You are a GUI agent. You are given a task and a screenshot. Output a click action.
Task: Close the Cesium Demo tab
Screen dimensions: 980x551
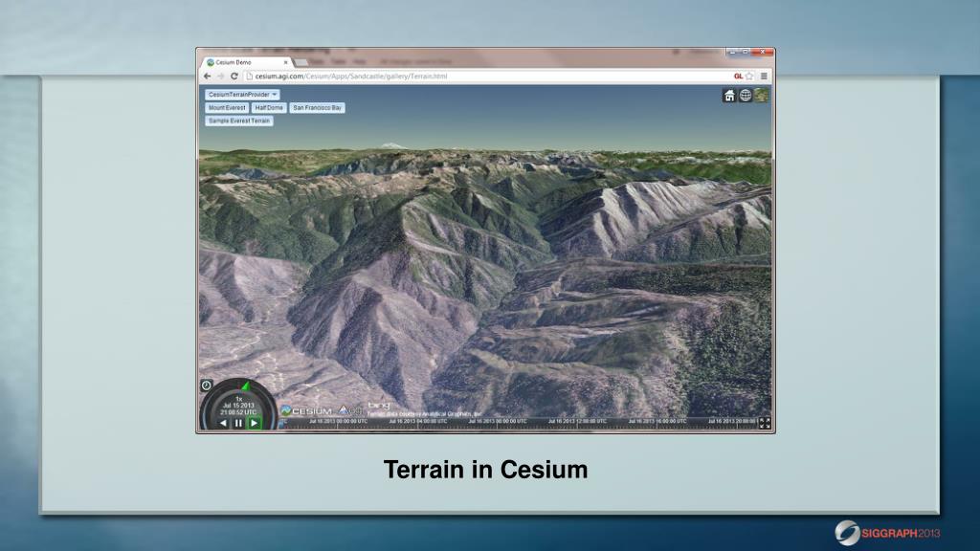[285, 62]
